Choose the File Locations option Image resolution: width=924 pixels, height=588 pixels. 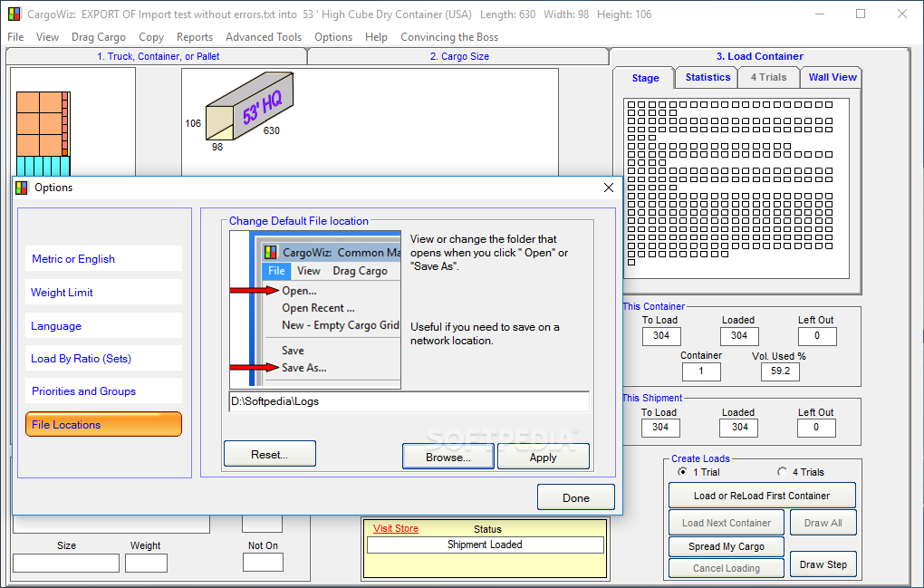[x=103, y=424]
